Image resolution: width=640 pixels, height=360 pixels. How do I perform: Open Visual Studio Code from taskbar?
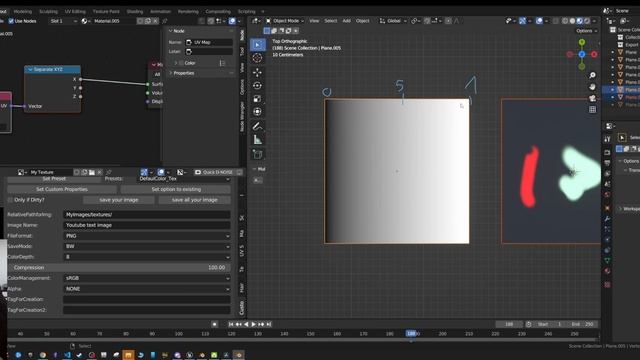click(67, 355)
